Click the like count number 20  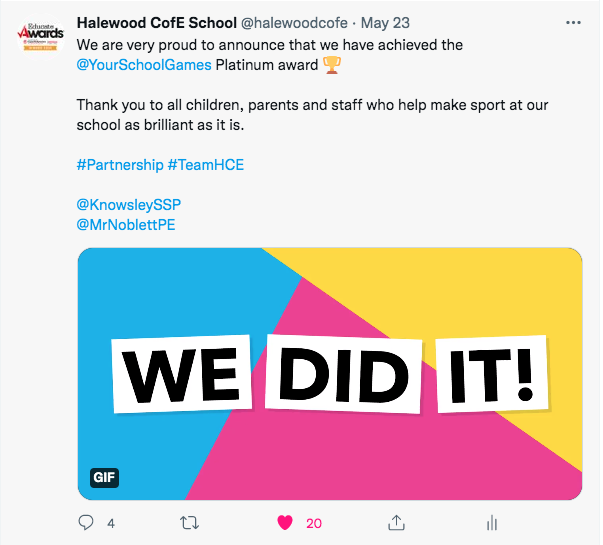coord(314,522)
